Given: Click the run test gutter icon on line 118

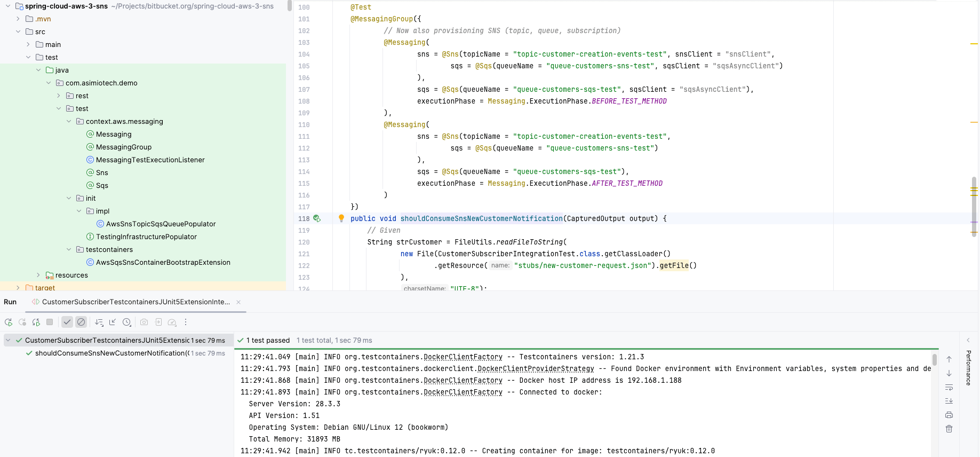Looking at the screenshot, I should [317, 218].
